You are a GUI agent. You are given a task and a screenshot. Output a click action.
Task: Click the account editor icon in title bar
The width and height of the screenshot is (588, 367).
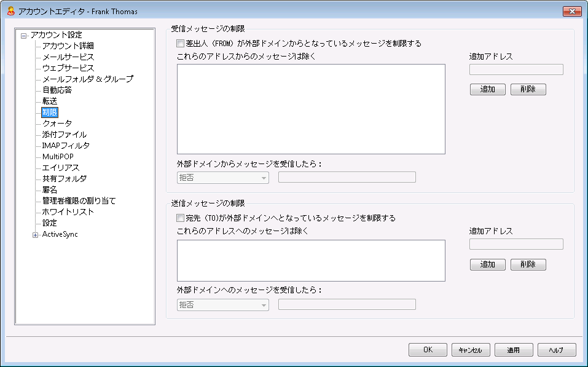[10, 10]
